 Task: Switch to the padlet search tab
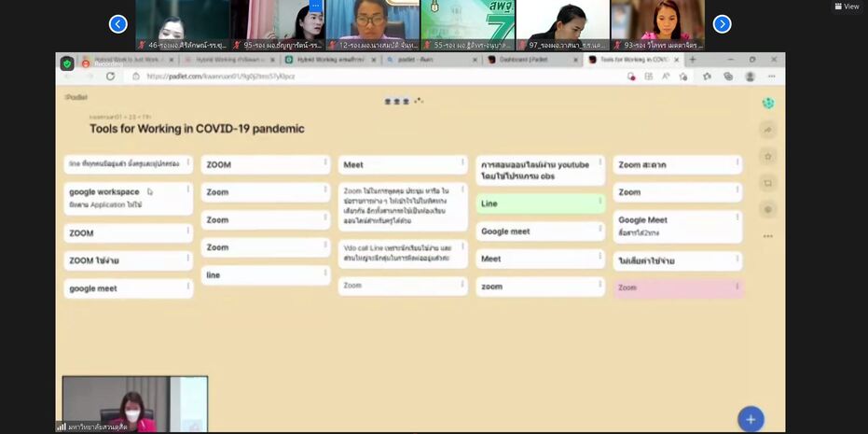click(x=432, y=60)
